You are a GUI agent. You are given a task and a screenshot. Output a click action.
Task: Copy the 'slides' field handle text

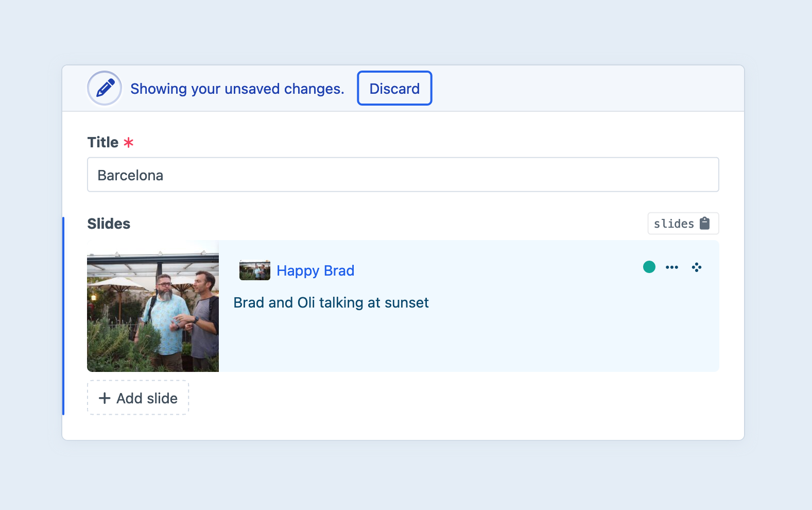[x=673, y=224]
